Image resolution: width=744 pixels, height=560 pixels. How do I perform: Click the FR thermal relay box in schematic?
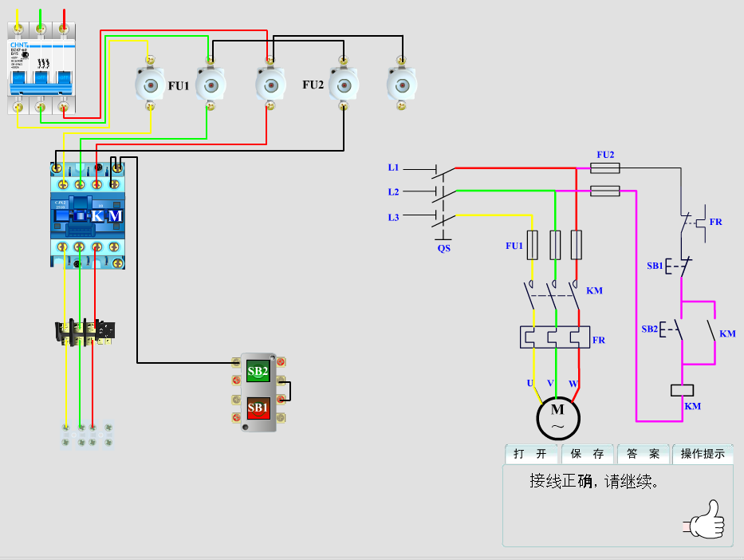555,337
